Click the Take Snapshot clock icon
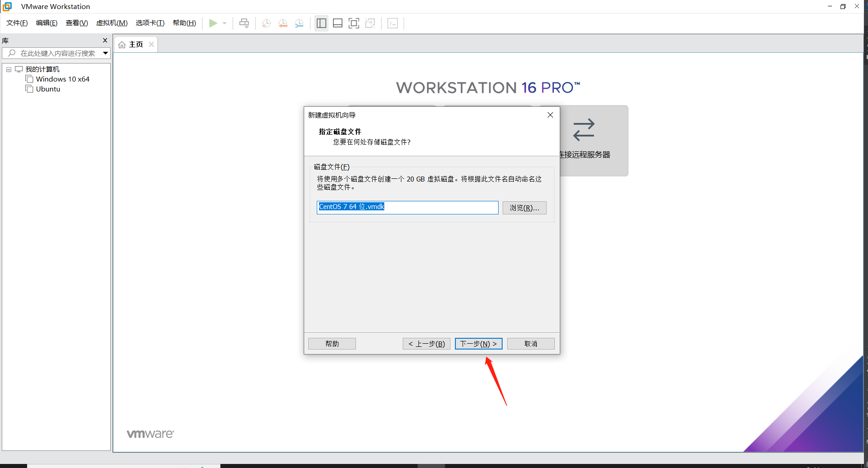The width and height of the screenshot is (868, 468). click(x=266, y=23)
